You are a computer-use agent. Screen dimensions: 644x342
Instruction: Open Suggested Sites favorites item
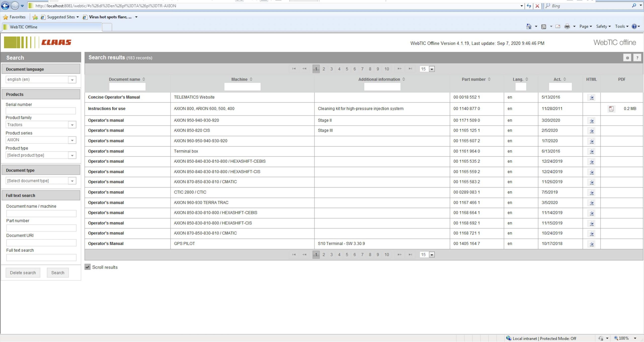coord(60,17)
